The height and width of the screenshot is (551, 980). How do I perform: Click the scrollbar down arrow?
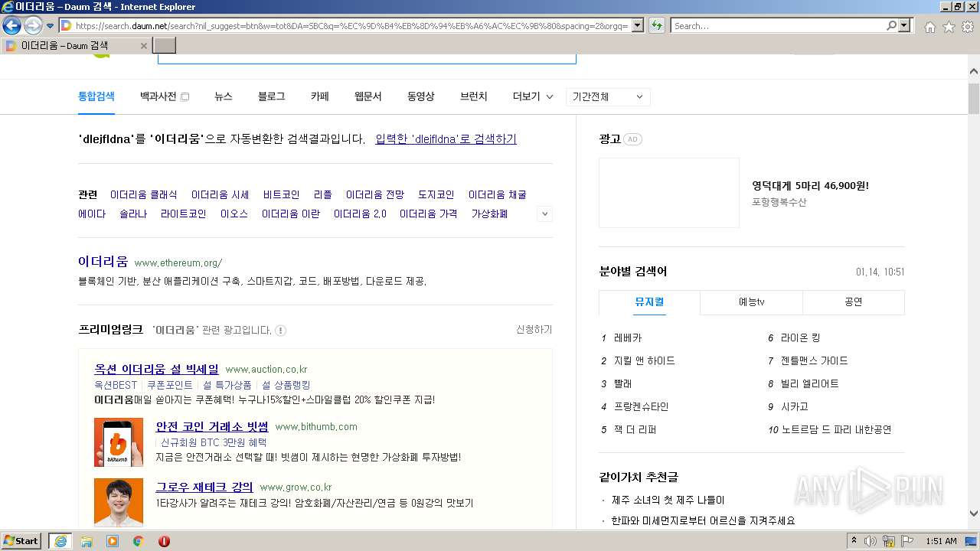974,514
